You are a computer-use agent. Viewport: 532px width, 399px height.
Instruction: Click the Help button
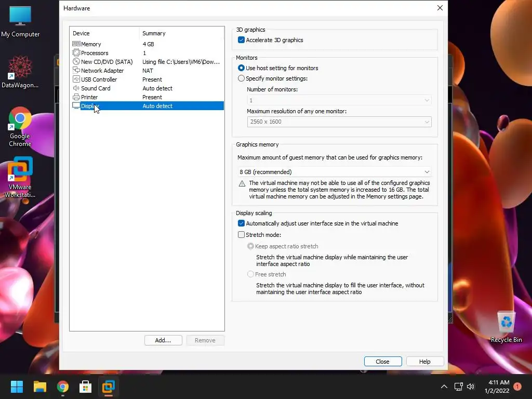425,362
